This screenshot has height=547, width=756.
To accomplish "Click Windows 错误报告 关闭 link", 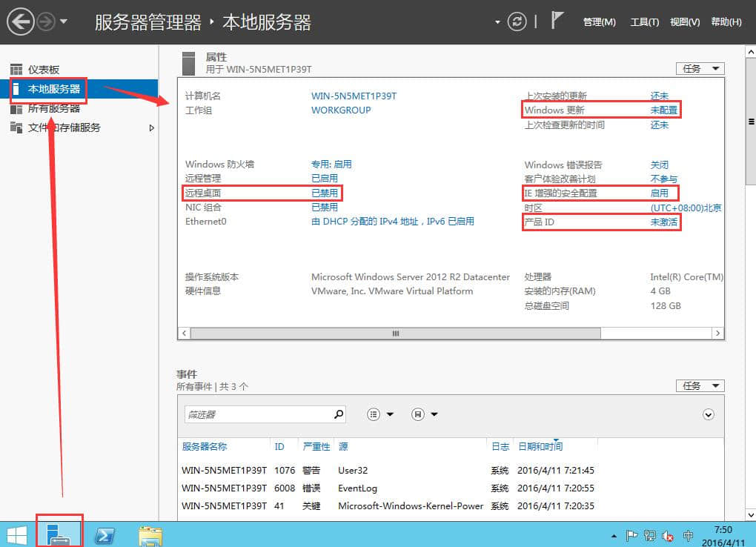I will pos(659,165).
